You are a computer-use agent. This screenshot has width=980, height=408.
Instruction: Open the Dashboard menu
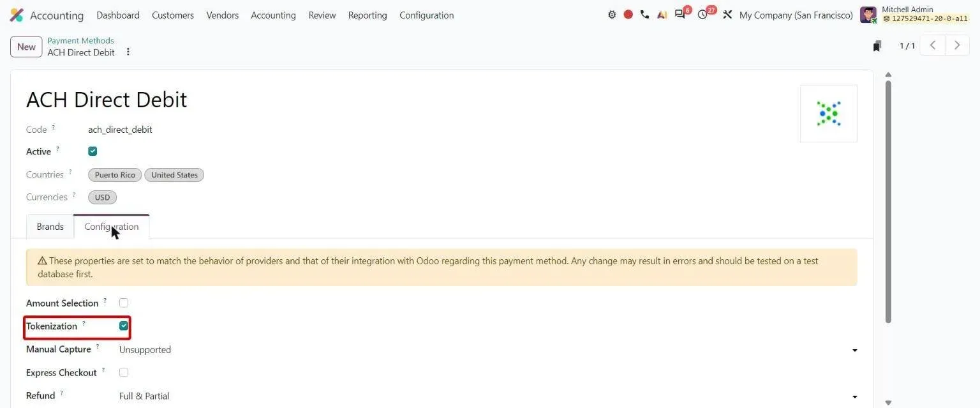tap(118, 15)
